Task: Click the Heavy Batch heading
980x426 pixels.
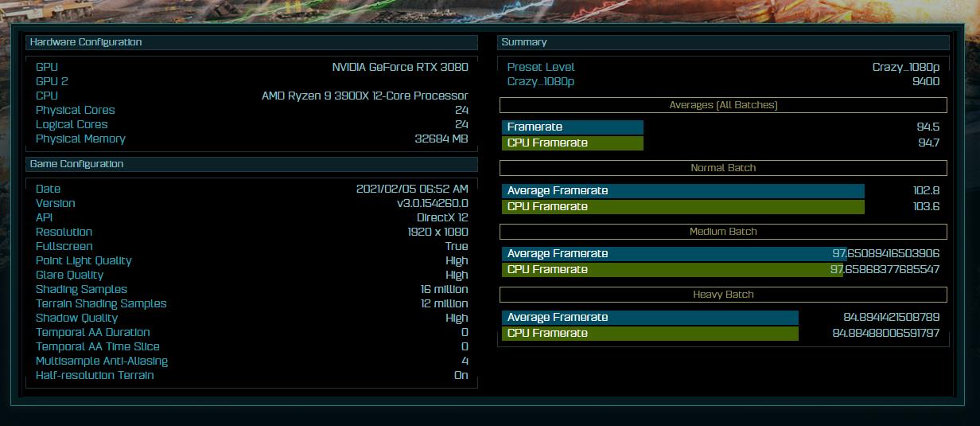Action: tap(723, 295)
